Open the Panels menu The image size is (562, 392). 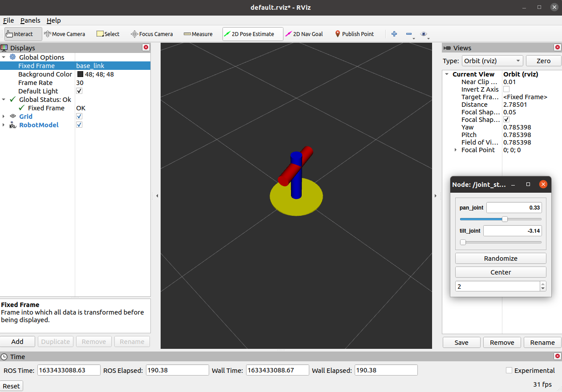tap(30, 20)
